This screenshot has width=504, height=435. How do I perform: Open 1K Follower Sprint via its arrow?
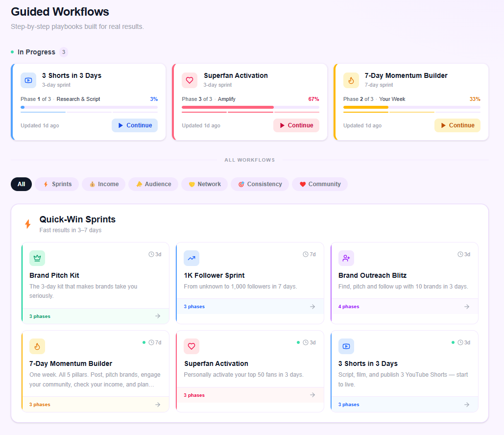pos(312,307)
